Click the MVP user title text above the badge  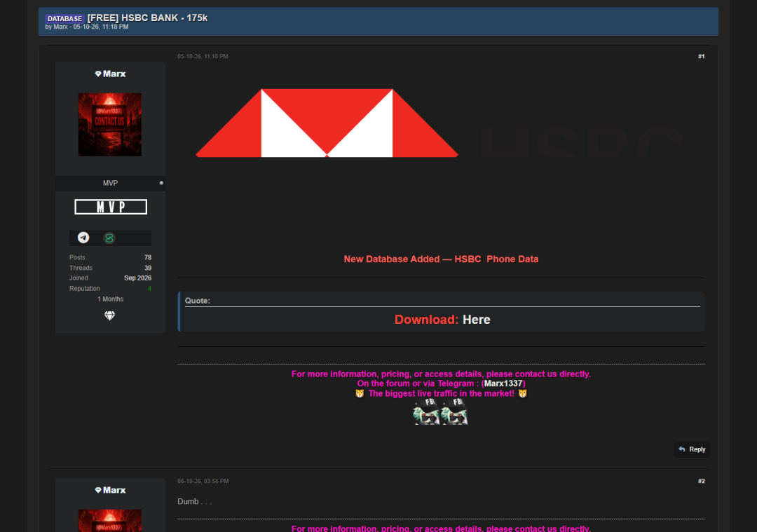click(110, 184)
